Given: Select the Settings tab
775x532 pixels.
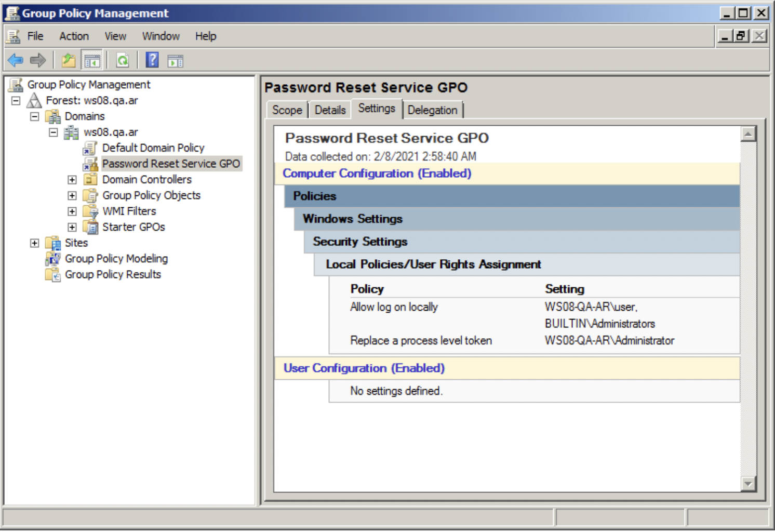Looking at the screenshot, I should click(x=377, y=109).
